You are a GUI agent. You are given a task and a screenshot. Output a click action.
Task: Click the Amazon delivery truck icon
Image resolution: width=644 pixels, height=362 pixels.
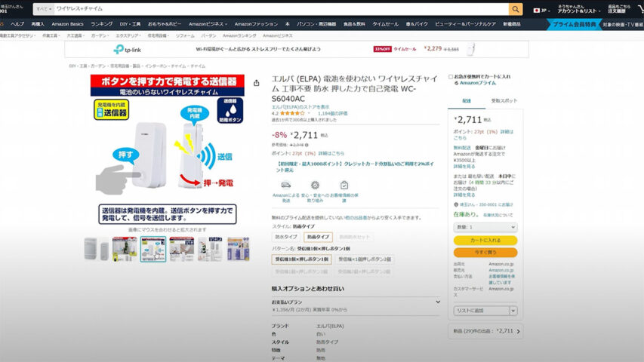pos(286,185)
